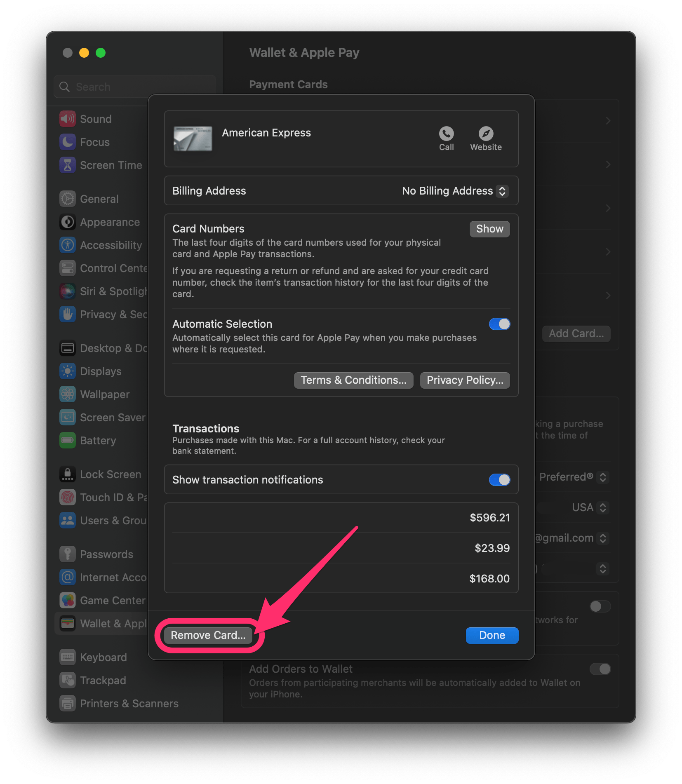This screenshot has width=682, height=784.
Task: Click Show card numbers button
Action: click(489, 229)
